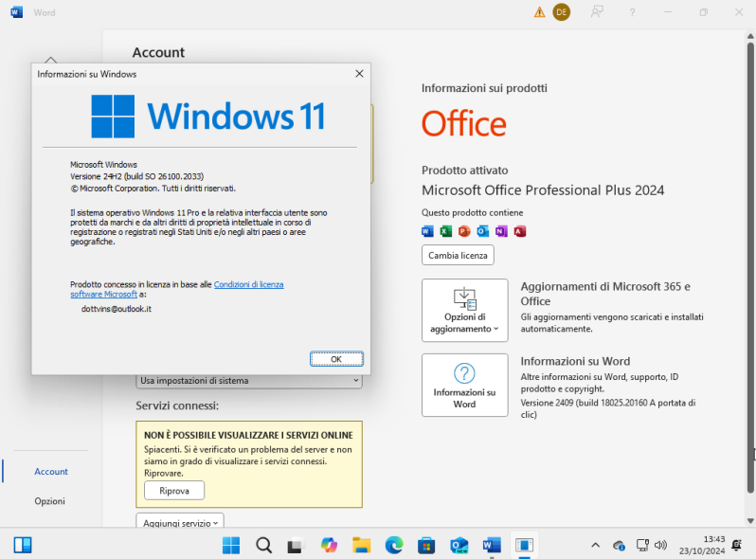756x559 pixels.
Task: Click the feedback person icon in title bar
Action: pos(597,12)
